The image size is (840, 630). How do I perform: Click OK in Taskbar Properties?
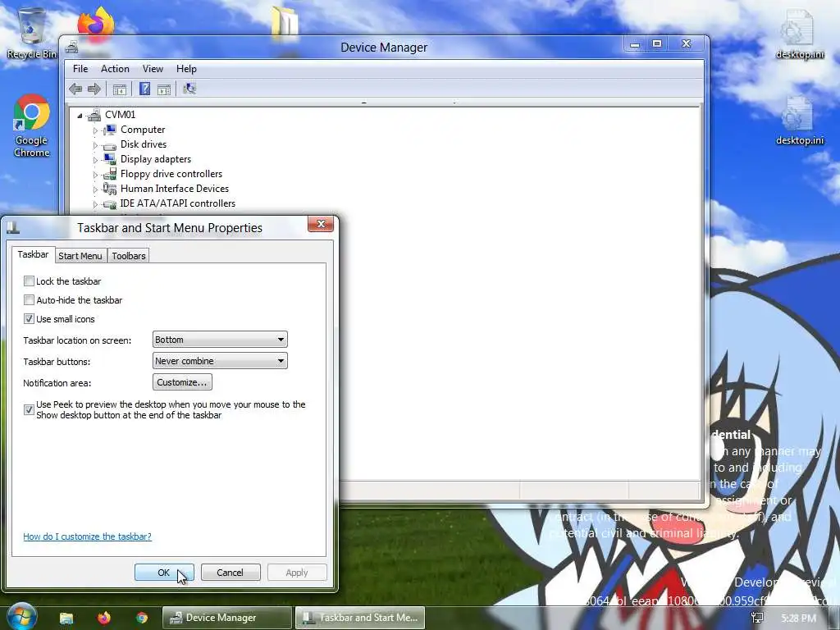[164, 572]
